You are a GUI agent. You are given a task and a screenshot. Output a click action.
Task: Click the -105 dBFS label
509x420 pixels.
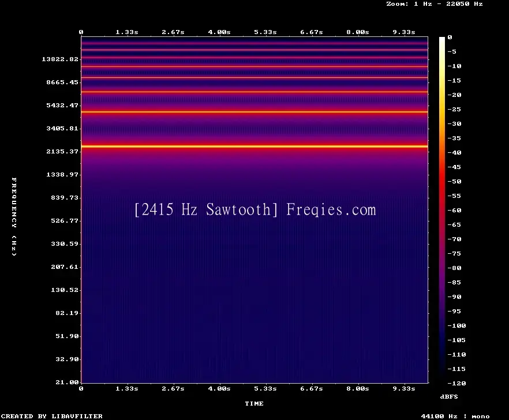(x=456, y=340)
